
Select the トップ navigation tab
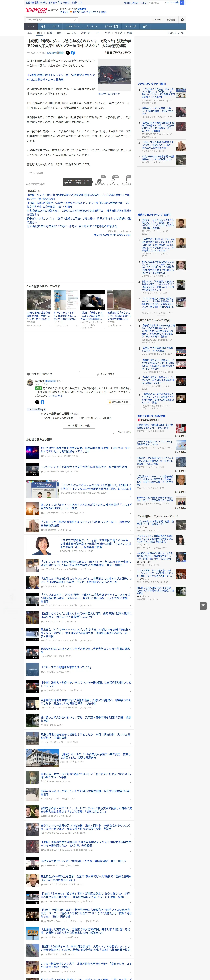pyautogui.click(x=31, y=27)
